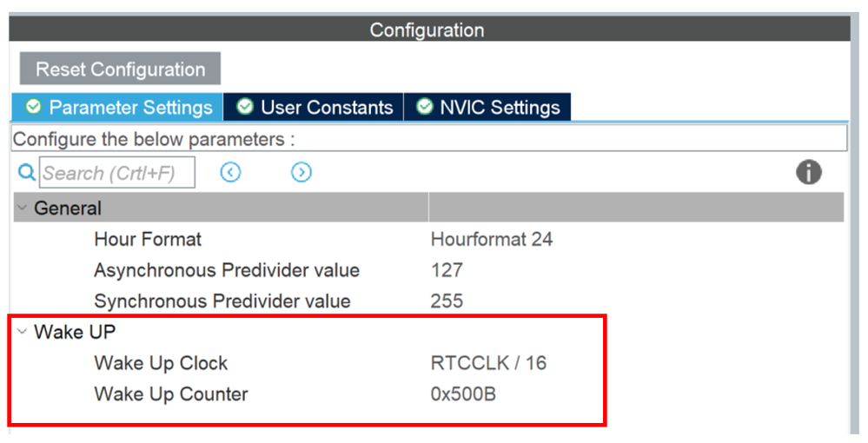Click the NVIC Settings green check icon
This screenshot has height=443, width=868.
pos(425,107)
